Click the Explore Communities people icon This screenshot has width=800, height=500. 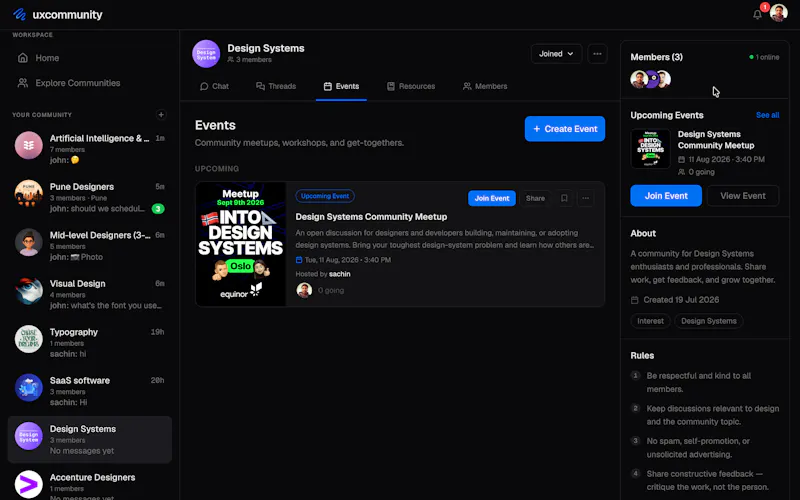pyautogui.click(x=22, y=83)
